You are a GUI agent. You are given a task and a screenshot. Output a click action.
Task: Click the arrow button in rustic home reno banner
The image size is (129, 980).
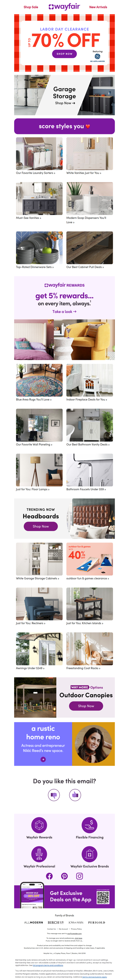[x=43, y=759]
